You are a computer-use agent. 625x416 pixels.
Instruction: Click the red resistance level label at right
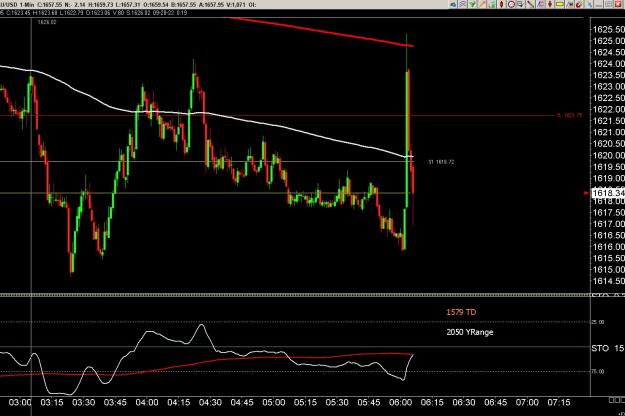click(x=570, y=116)
